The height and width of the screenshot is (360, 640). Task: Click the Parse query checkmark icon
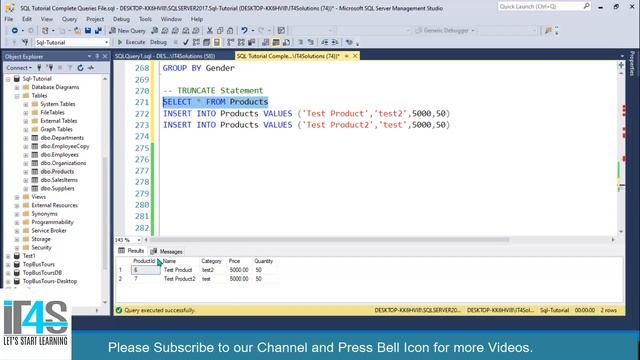186,42
